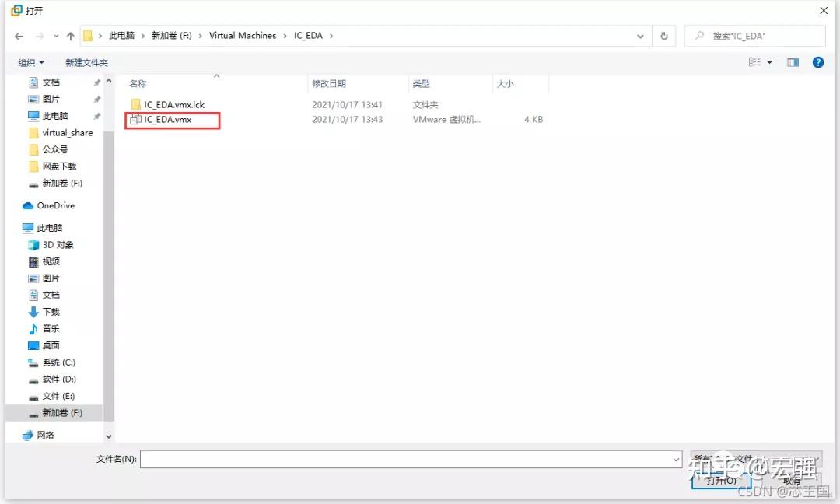Image resolution: width=840 pixels, height=504 pixels.
Task: Jump to 新加卷 (F:) in the address bar
Action: pos(171,36)
